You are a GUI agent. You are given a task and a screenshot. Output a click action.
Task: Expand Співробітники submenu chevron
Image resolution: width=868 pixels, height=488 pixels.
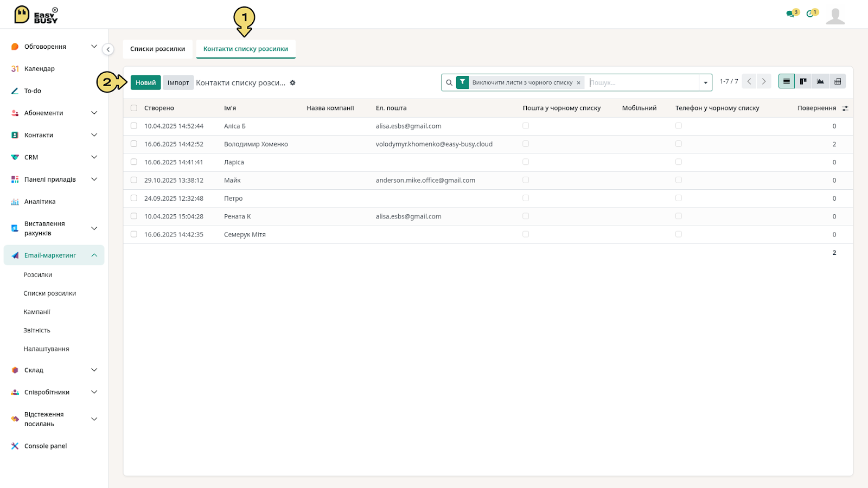tap(94, 392)
